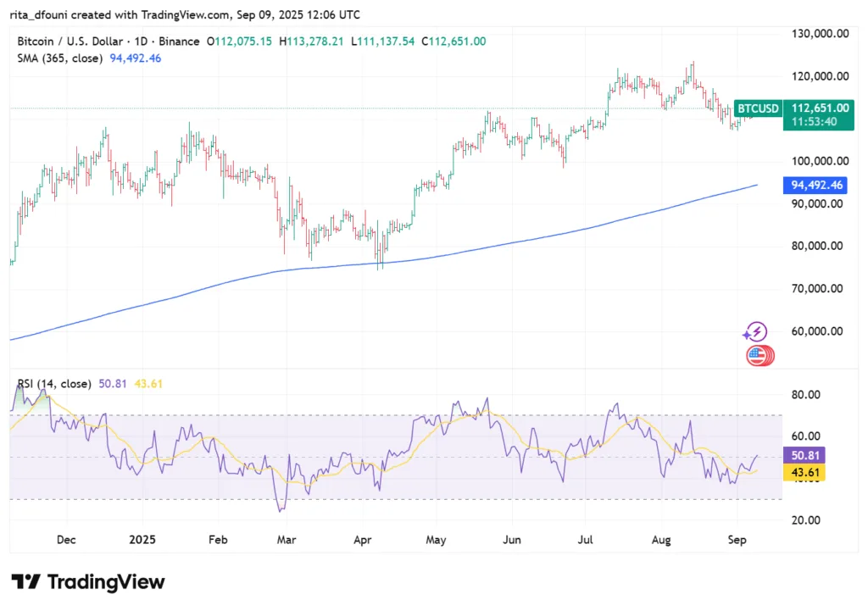Click the May label on time axis
868x611 pixels.
pos(436,539)
